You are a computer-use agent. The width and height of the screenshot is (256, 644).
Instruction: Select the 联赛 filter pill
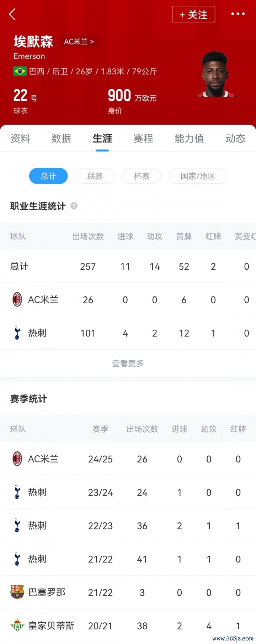coord(95,176)
